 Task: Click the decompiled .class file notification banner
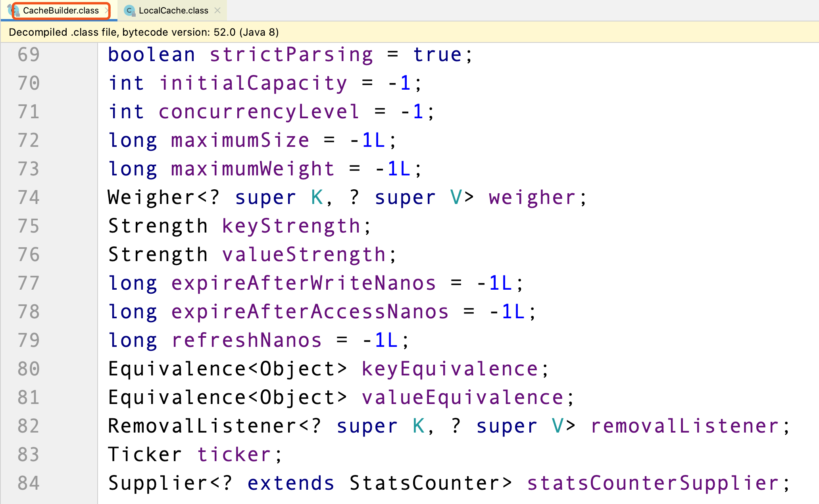click(409, 32)
